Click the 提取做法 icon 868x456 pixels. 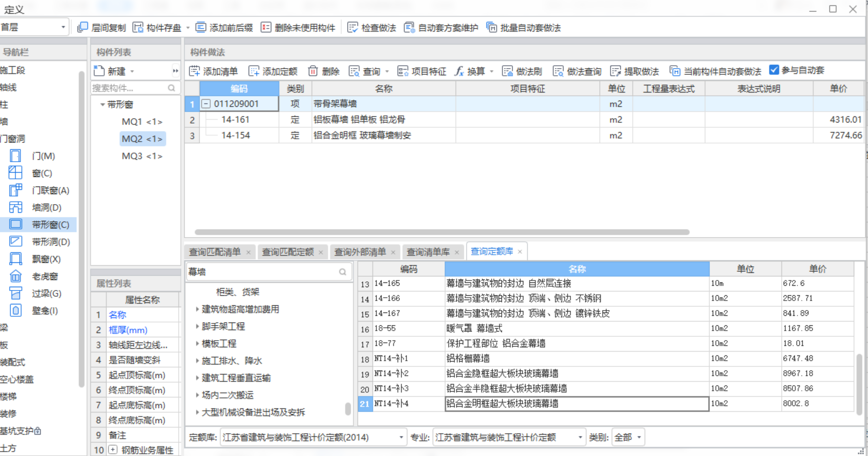(615, 71)
